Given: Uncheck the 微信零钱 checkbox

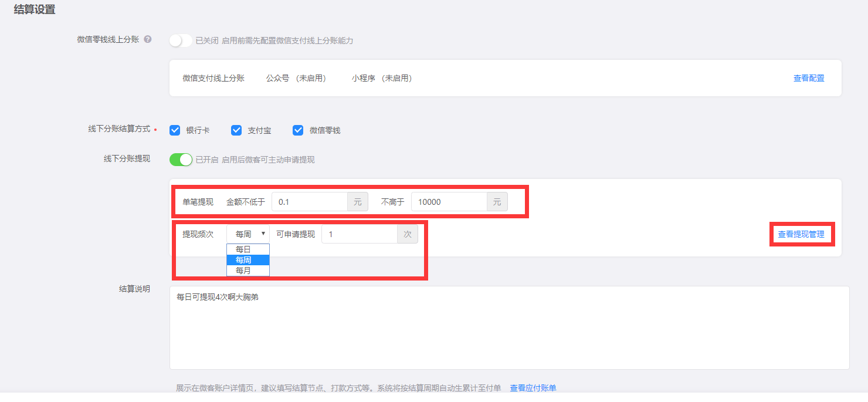Looking at the screenshot, I should point(298,130).
